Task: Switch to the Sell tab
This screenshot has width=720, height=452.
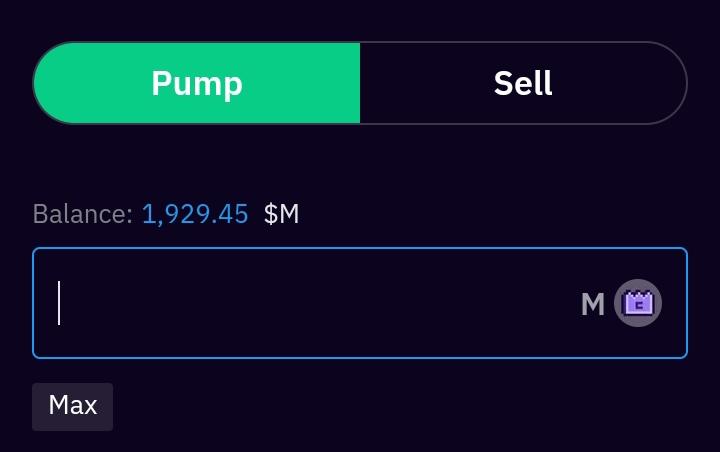Action: pos(523,83)
